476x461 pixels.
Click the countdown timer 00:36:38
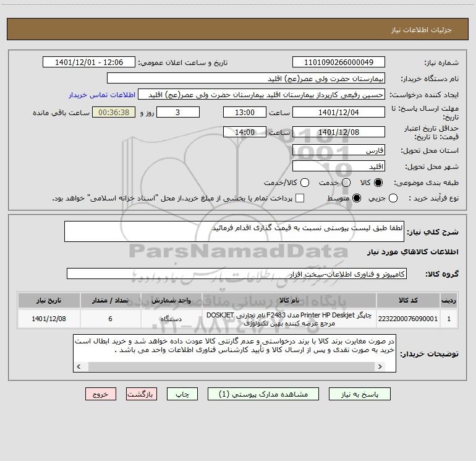point(114,113)
